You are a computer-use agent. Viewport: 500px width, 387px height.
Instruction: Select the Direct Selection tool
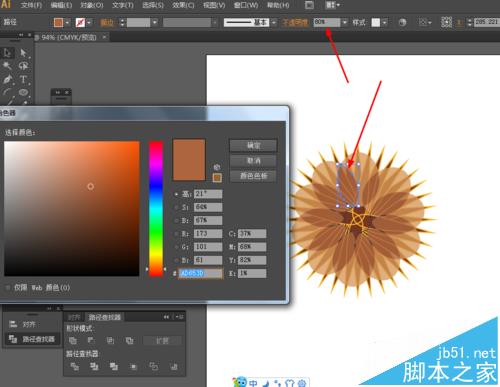[x=23, y=53]
